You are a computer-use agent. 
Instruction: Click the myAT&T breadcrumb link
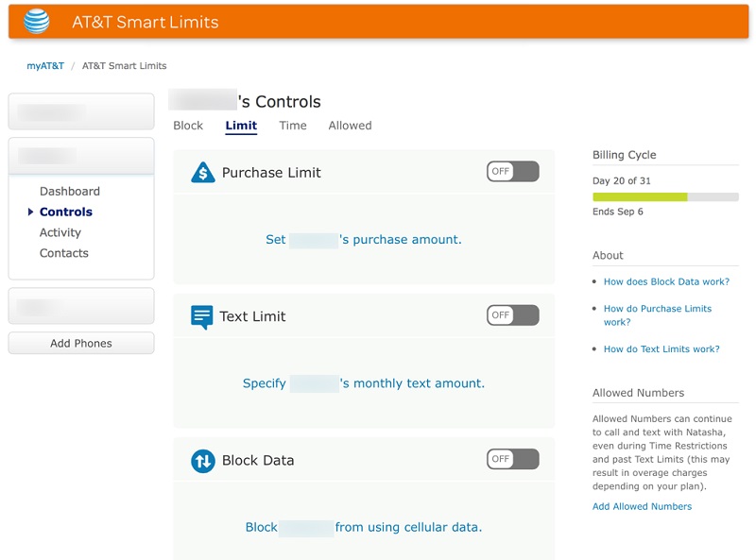[x=45, y=66]
